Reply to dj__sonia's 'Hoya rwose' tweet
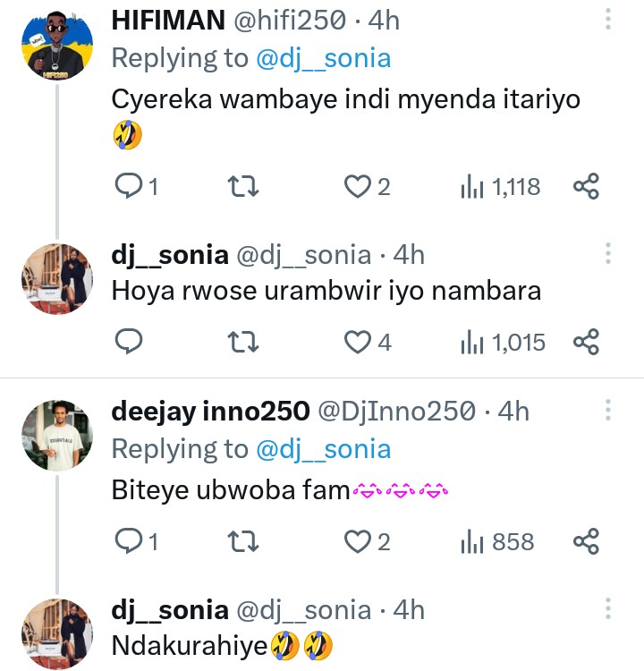This screenshot has height=671, width=644. pos(131,341)
